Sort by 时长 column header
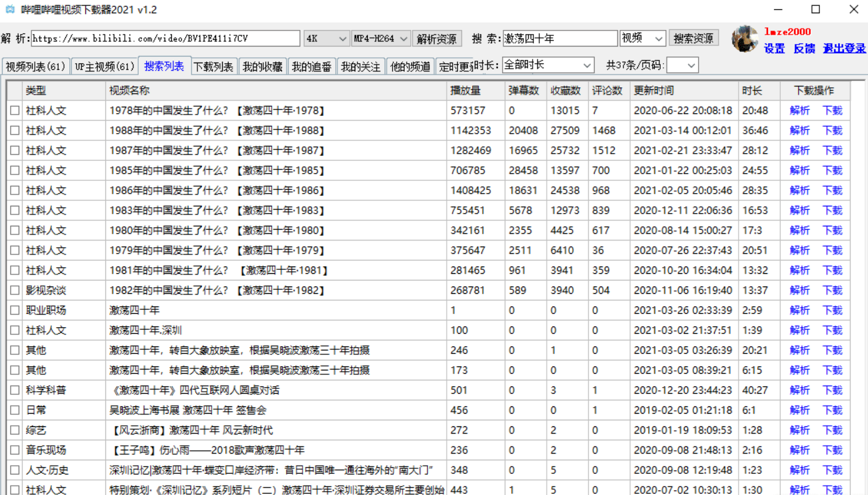The image size is (868, 495). click(x=759, y=91)
